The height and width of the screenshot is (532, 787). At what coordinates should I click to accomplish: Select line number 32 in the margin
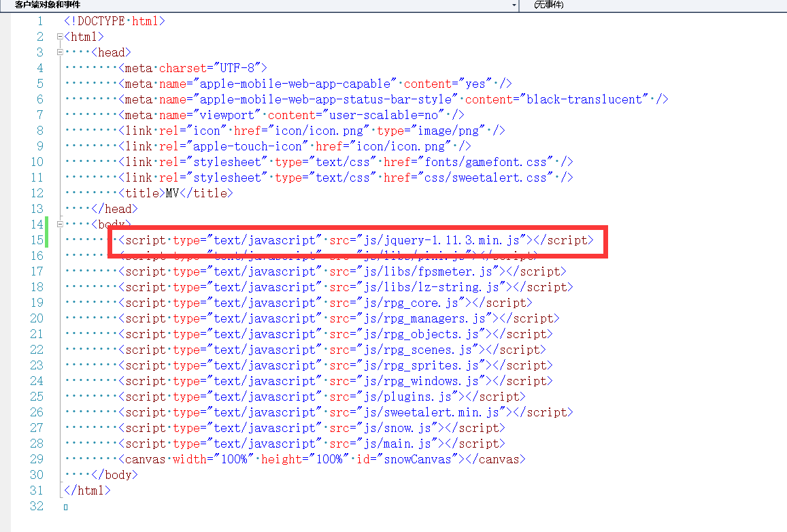37,506
